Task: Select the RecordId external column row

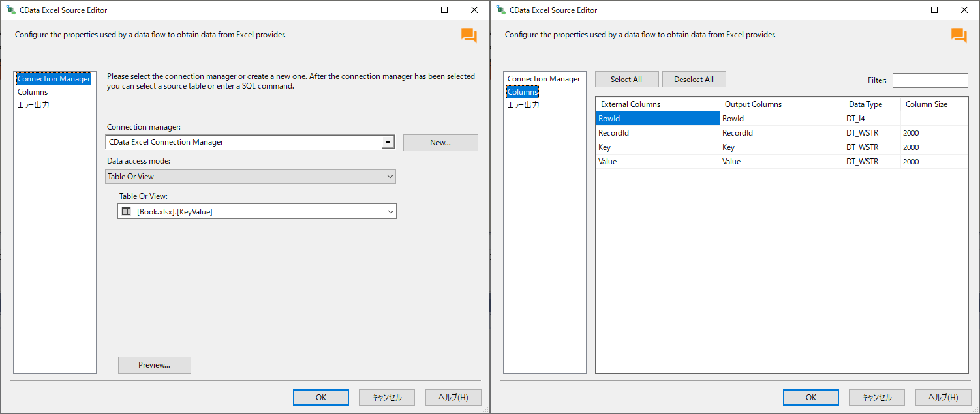Action: click(657, 133)
